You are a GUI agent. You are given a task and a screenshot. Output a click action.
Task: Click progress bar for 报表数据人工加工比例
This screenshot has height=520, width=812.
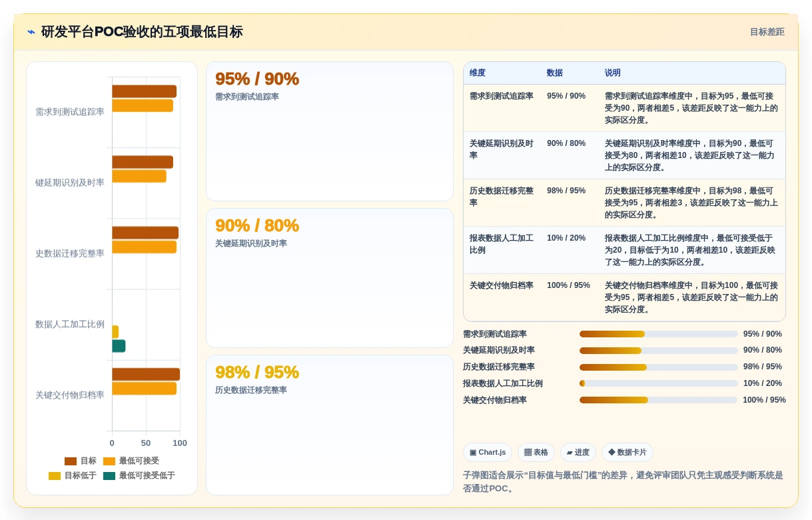pyautogui.click(x=659, y=383)
